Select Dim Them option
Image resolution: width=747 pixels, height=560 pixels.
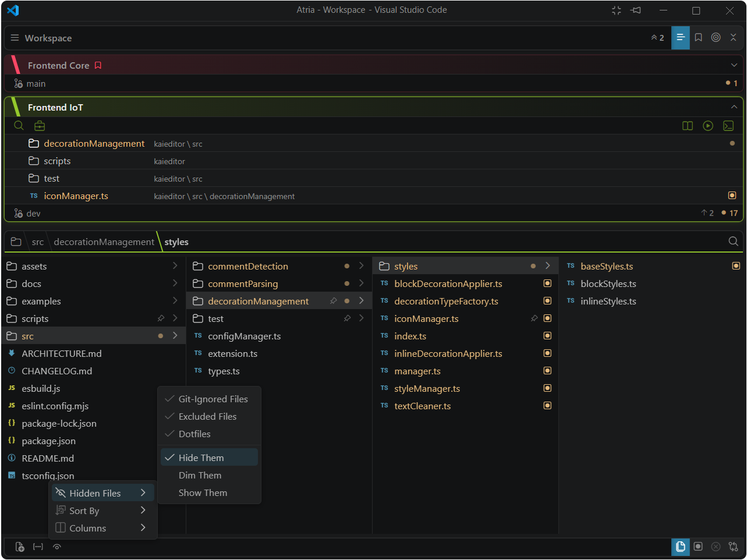(x=210, y=476)
